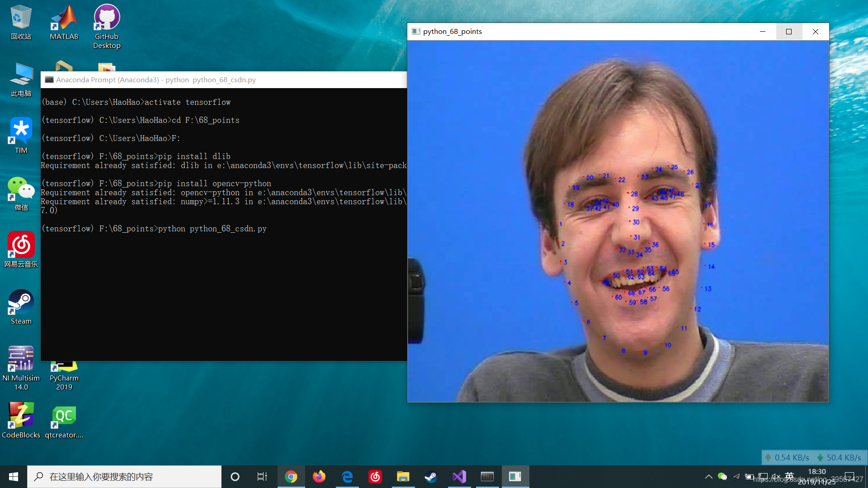Click the Chrome icon in the taskbar
The image size is (868, 488).
(x=291, y=477)
